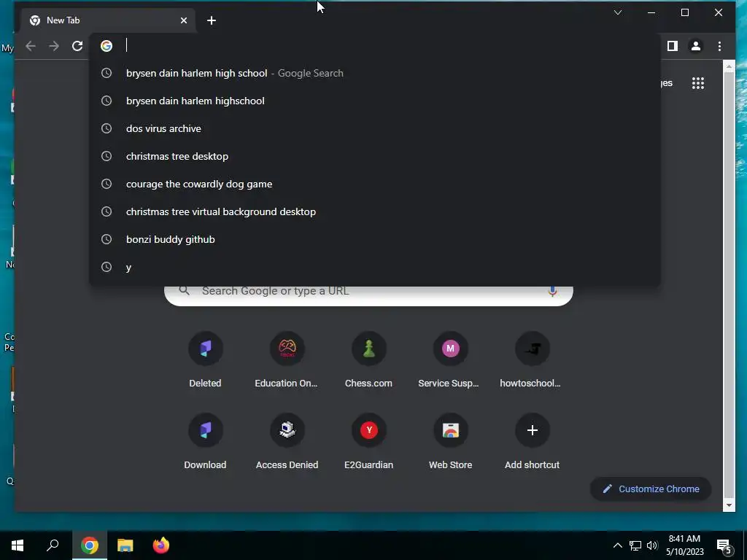Click the magnifier icon in the Google search box
Image resolution: width=747 pixels, height=560 pixels.
(x=185, y=290)
